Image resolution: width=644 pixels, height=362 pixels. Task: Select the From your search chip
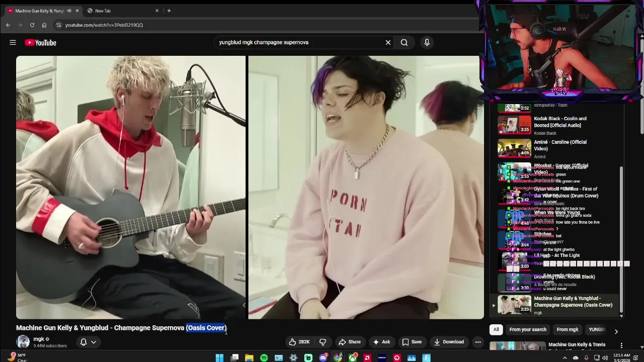click(528, 329)
